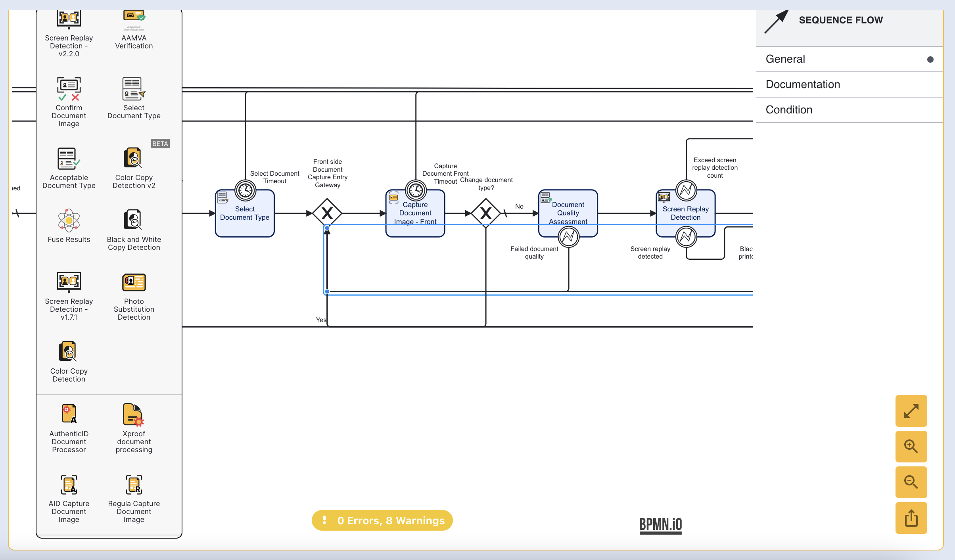Choose the Fuse Results palette icon
Viewport: 955px width, 560px height.
[x=69, y=220]
